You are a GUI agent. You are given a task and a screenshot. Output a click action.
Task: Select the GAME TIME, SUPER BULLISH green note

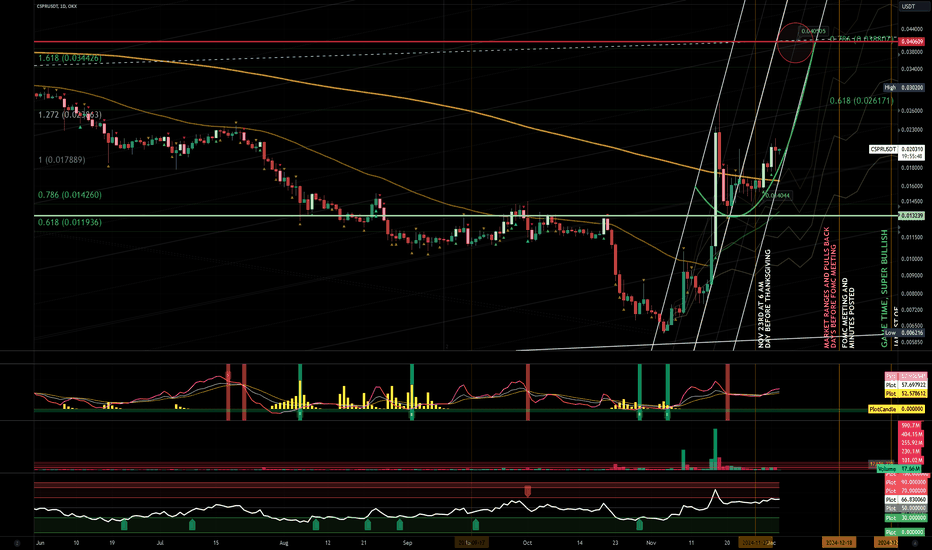coord(884,288)
